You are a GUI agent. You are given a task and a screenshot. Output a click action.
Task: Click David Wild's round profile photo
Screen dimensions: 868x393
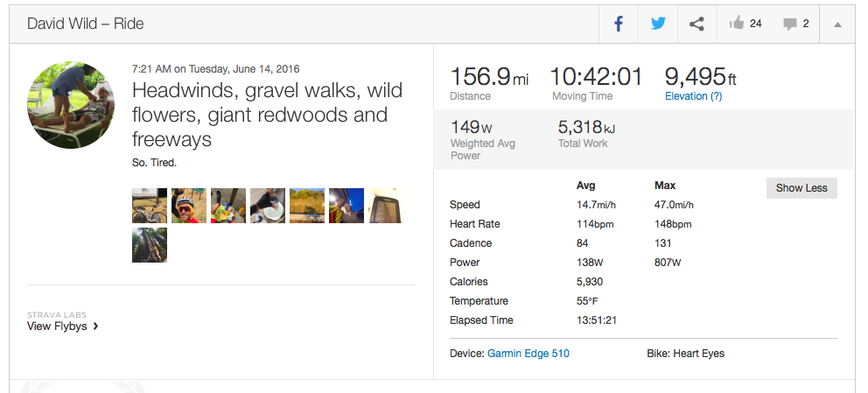(71, 105)
